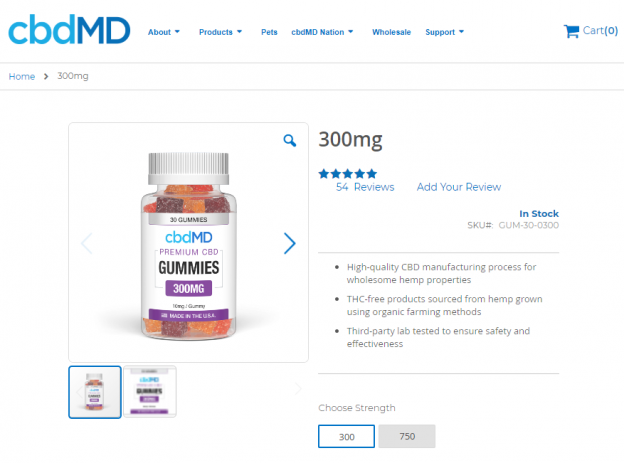Open the Pets menu item

point(269,32)
